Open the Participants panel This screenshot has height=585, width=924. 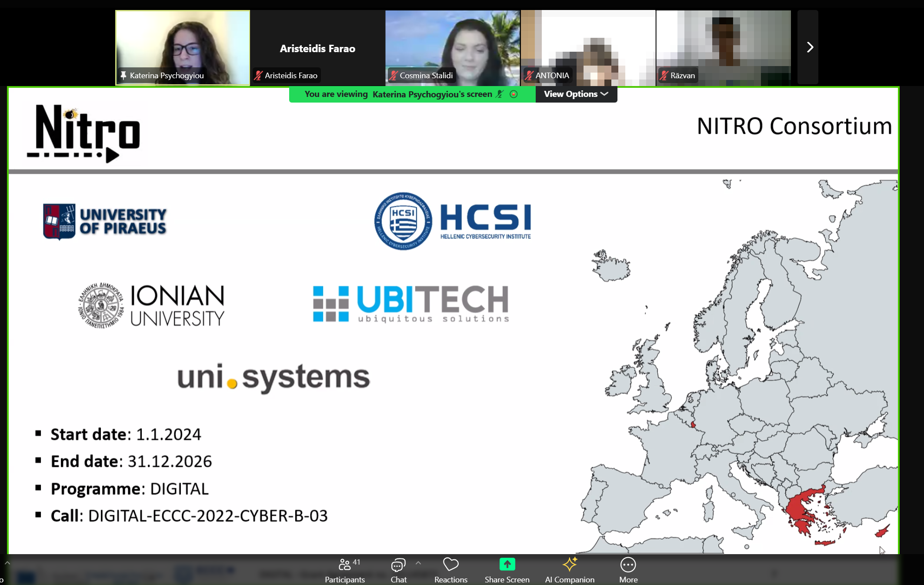pos(344,570)
